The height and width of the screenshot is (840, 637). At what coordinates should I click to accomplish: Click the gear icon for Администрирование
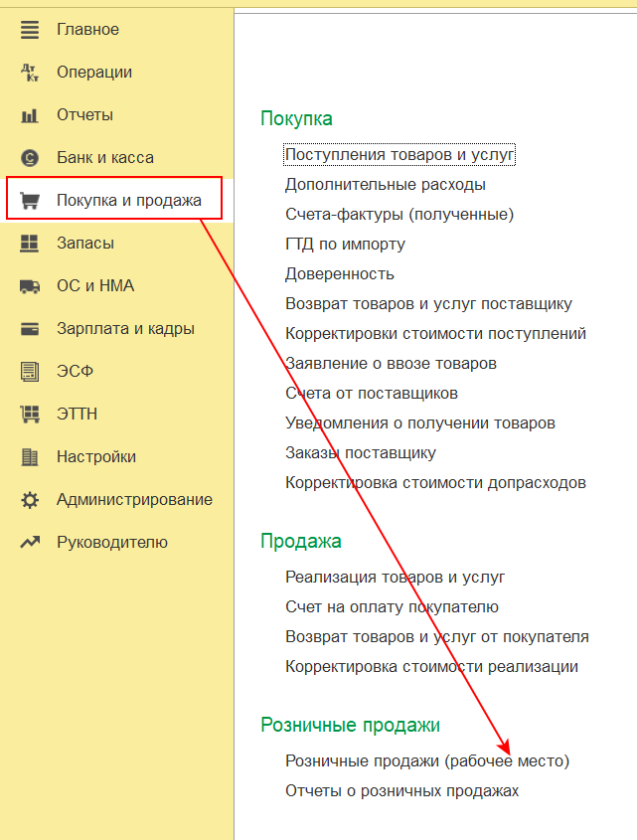(30, 500)
